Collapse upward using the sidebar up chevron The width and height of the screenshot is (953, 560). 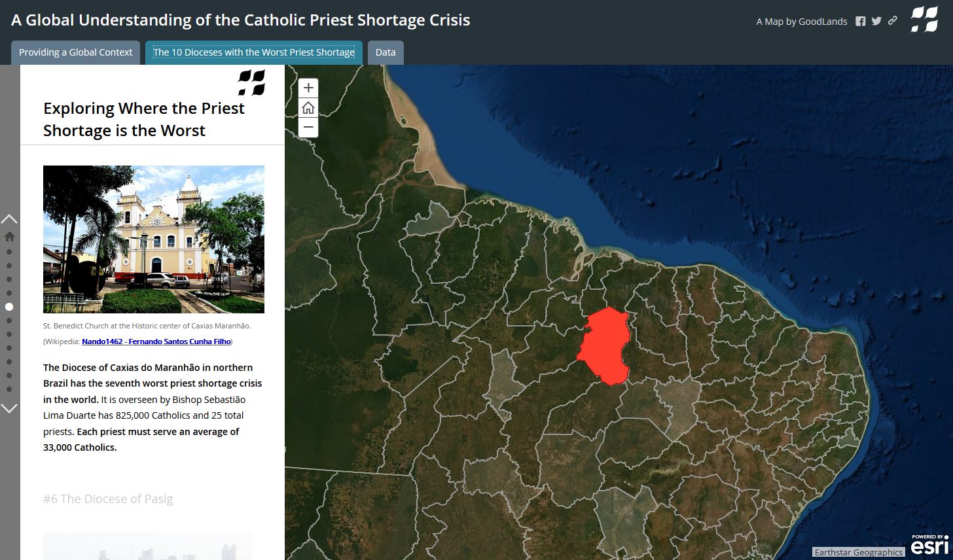point(9,219)
